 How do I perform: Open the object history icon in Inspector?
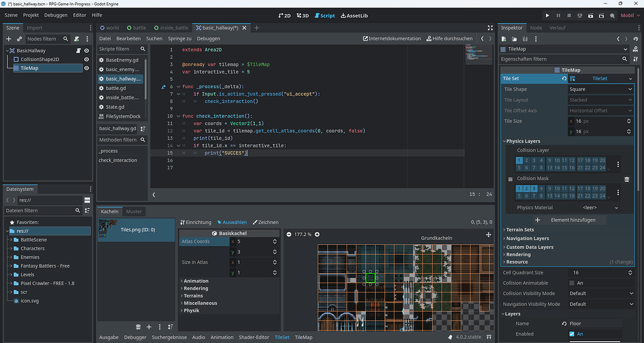click(636, 39)
